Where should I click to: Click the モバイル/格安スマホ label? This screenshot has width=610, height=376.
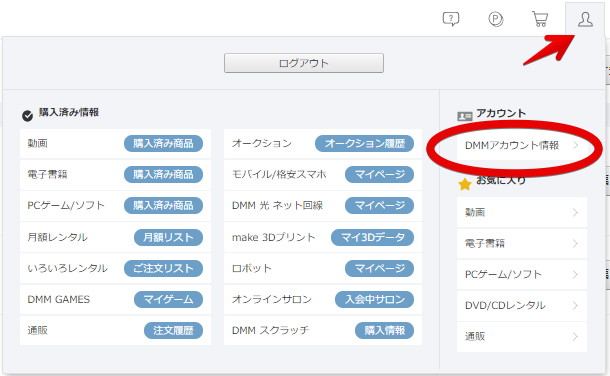coord(279,175)
